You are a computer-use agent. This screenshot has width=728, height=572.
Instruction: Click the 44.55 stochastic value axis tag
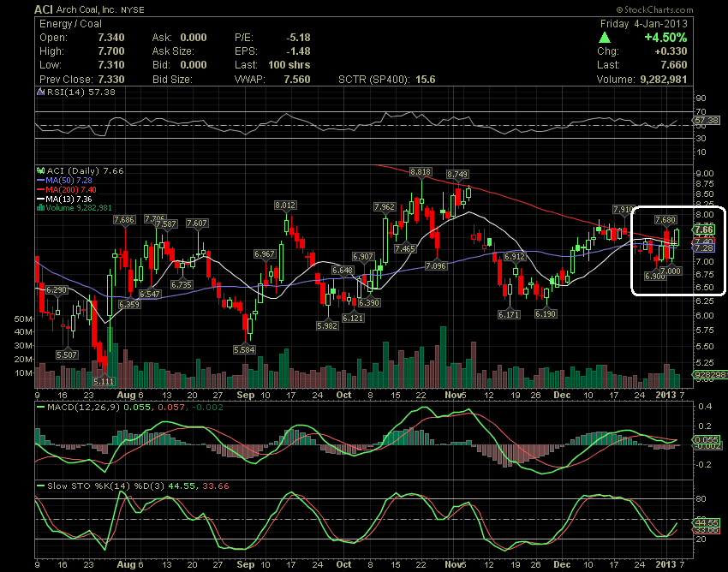point(707,522)
